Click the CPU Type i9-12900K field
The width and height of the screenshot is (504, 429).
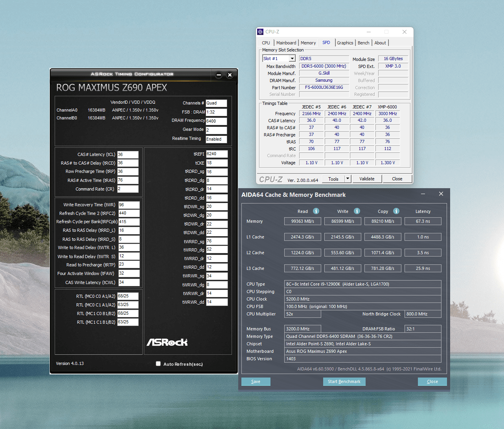(362, 284)
